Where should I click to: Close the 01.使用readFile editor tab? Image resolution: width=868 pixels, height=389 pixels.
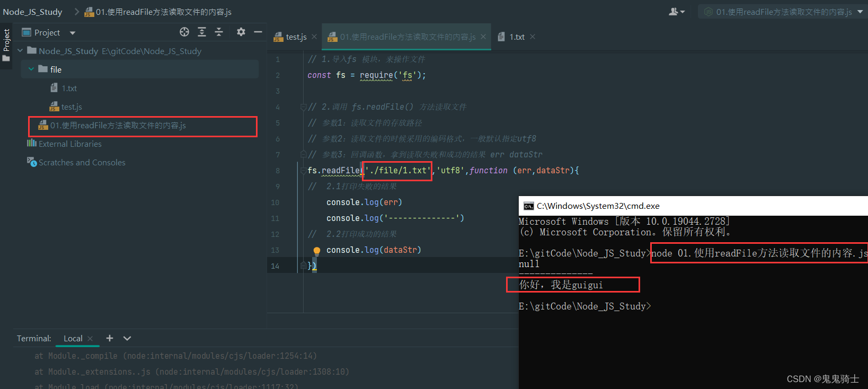click(483, 37)
